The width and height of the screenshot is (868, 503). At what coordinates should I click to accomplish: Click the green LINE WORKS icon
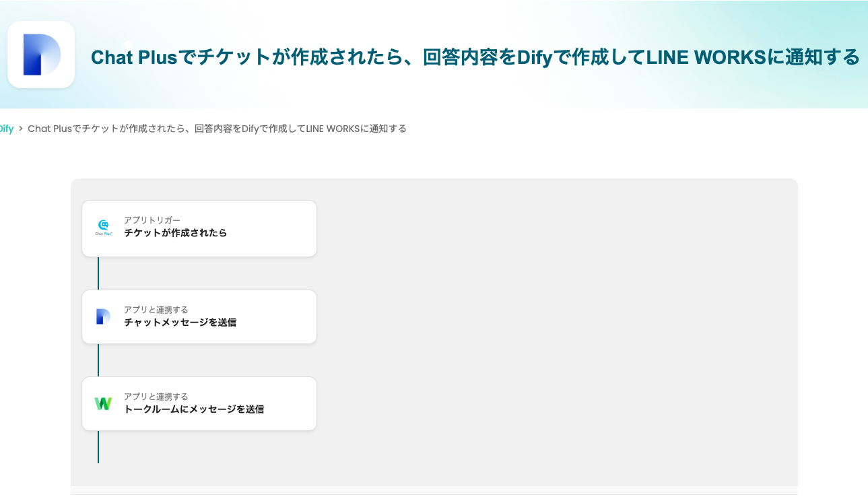pos(103,404)
